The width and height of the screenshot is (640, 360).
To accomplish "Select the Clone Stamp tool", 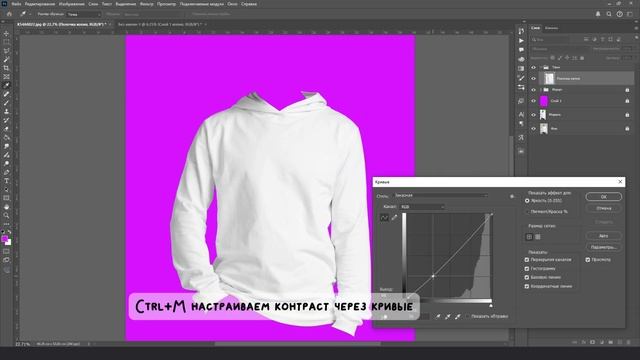I will point(7,111).
